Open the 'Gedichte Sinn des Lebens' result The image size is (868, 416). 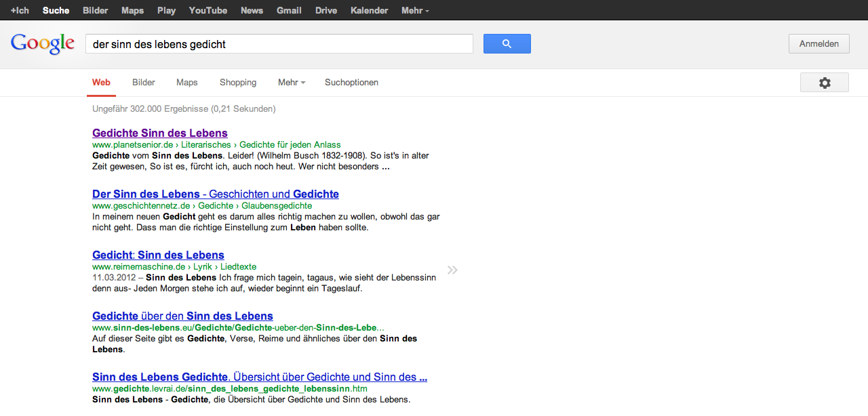[x=160, y=133]
